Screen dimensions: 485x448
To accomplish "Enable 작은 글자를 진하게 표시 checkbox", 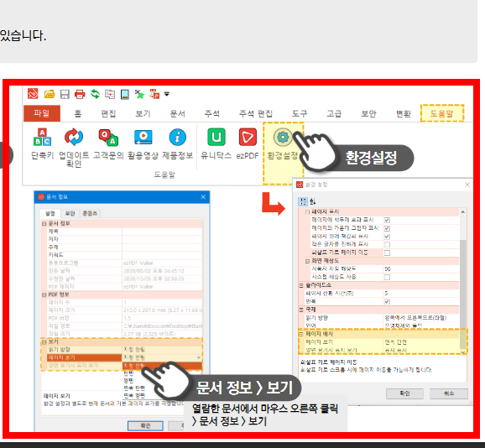I will pyautogui.click(x=387, y=245).
